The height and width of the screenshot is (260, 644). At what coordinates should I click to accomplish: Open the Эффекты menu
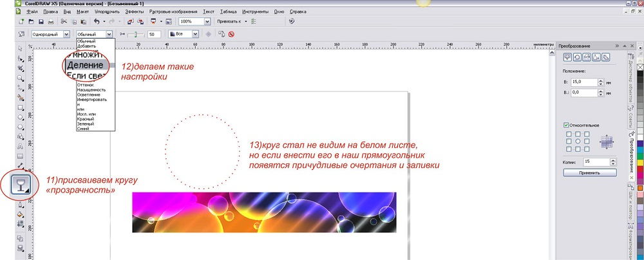coord(135,12)
